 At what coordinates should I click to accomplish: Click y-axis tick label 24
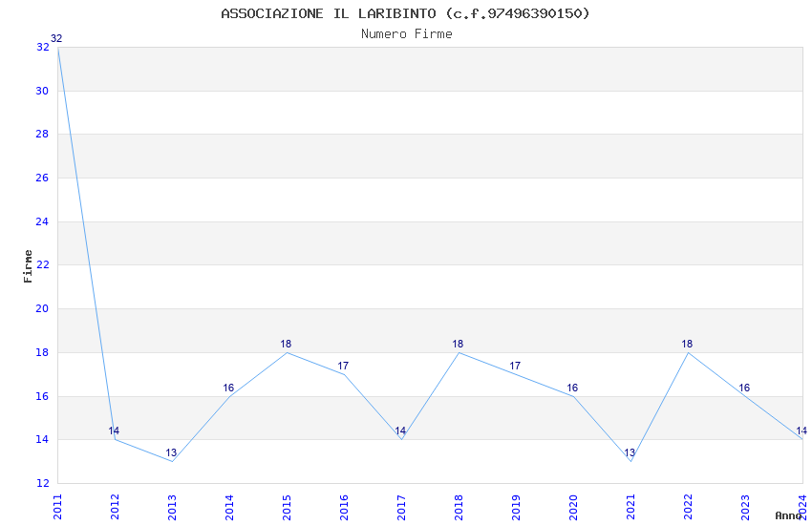(42, 221)
